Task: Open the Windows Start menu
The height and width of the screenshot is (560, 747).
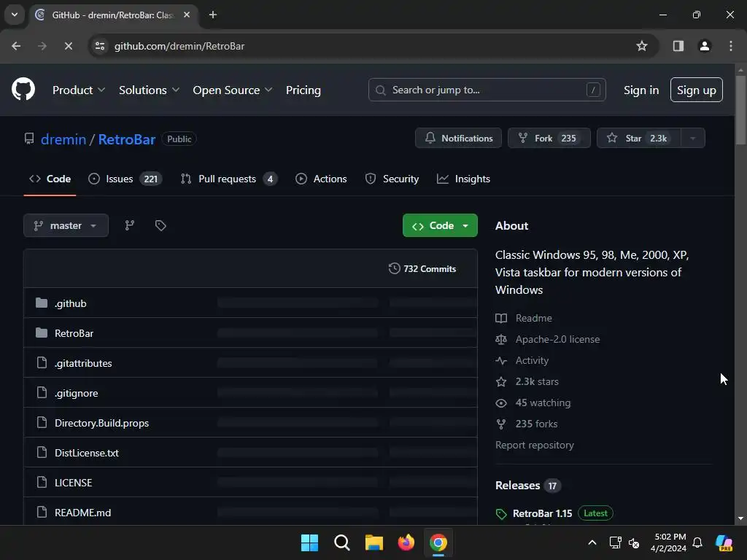Action: point(309,542)
